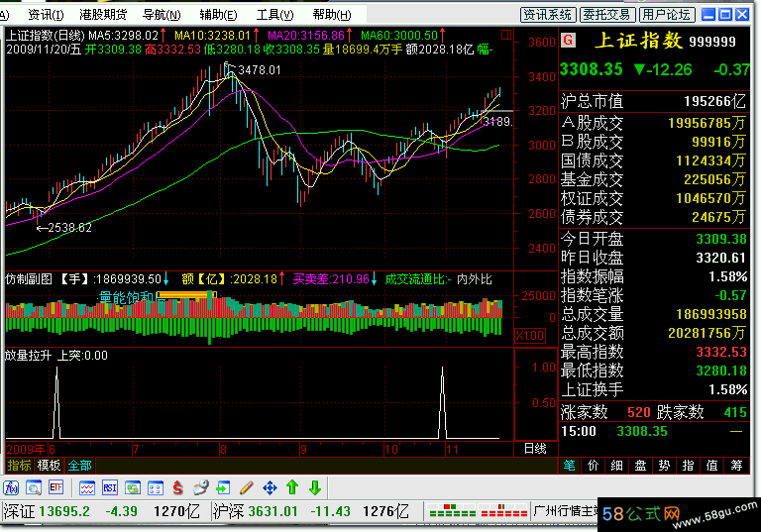Click the MA10:3238.01 indicator label
Screen dimensions: 761x532
tap(212, 36)
